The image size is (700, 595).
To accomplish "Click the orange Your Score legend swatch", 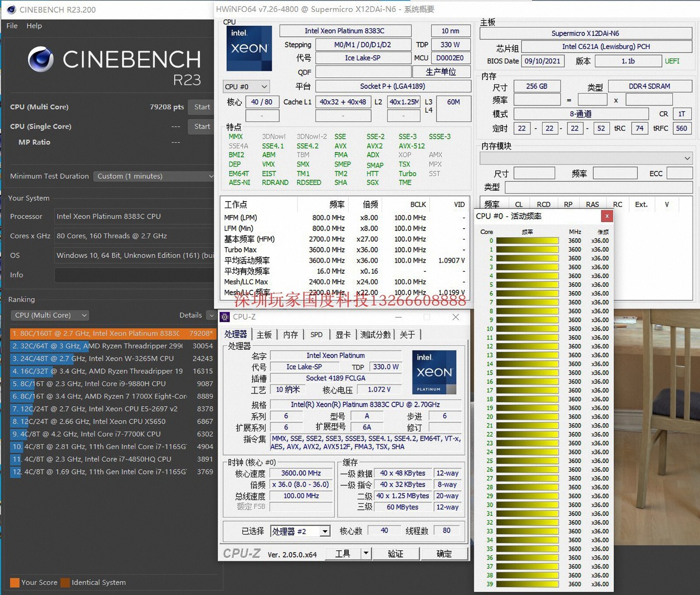I will tap(14, 582).
